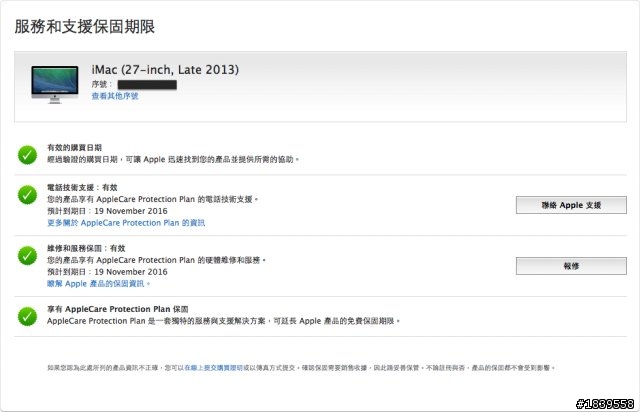Click the 有效的購買日期 heading text
The width and height of the screenshot is (640, 412).
(x=74, y=147)
